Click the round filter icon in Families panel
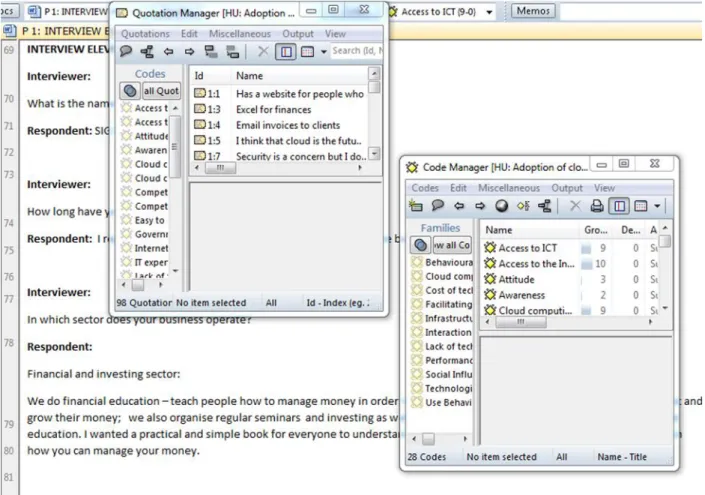 click(420, 245)
